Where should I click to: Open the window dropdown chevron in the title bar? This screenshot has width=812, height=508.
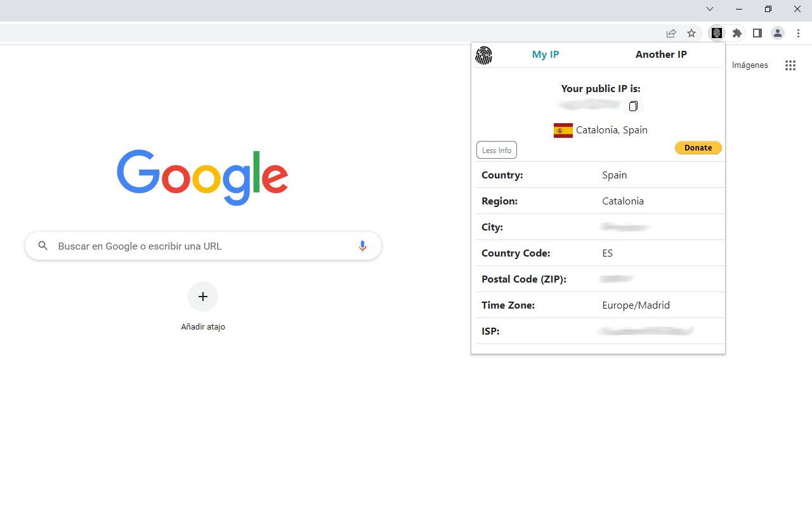(709, 9)
